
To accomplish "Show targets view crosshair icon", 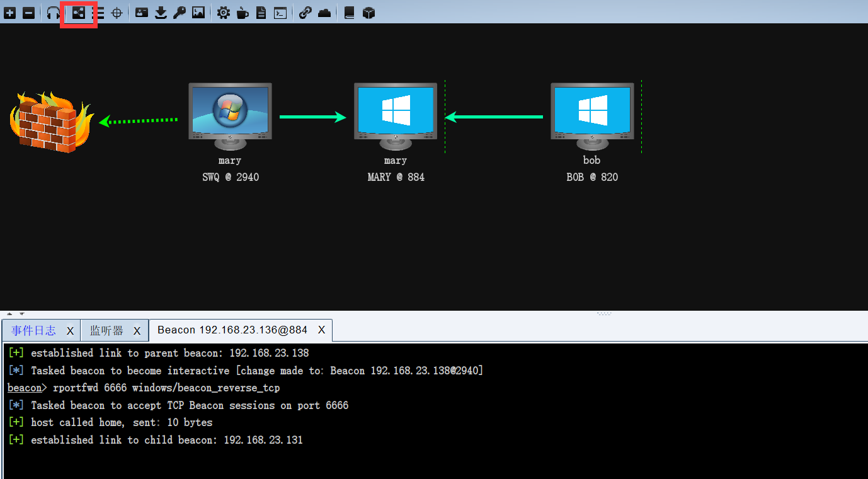I will click(x=117, y=13).
